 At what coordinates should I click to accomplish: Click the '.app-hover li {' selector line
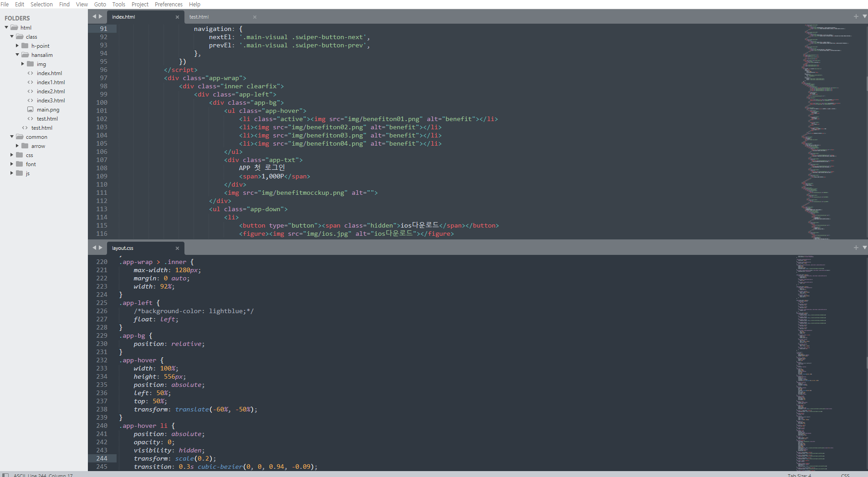coord(147,426)
